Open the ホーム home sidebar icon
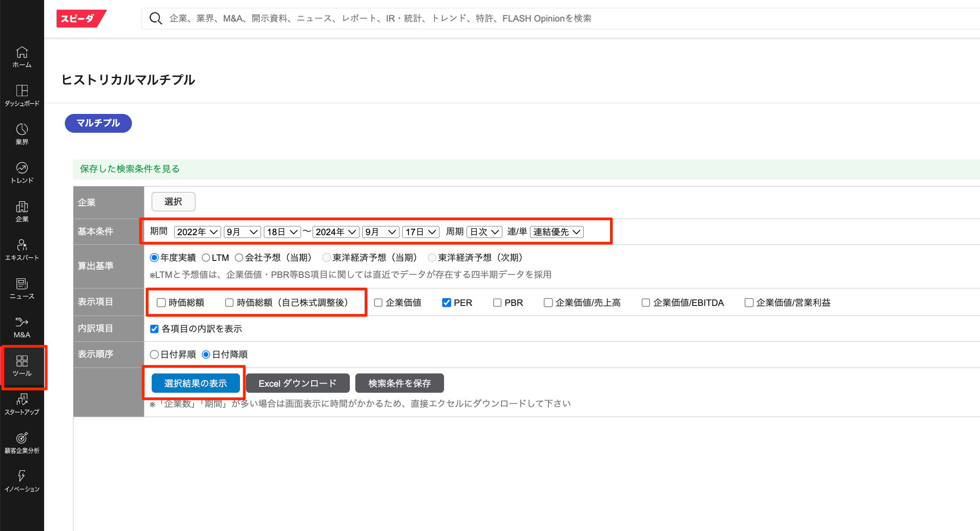 pyautogui.click(x=22, y=57)
